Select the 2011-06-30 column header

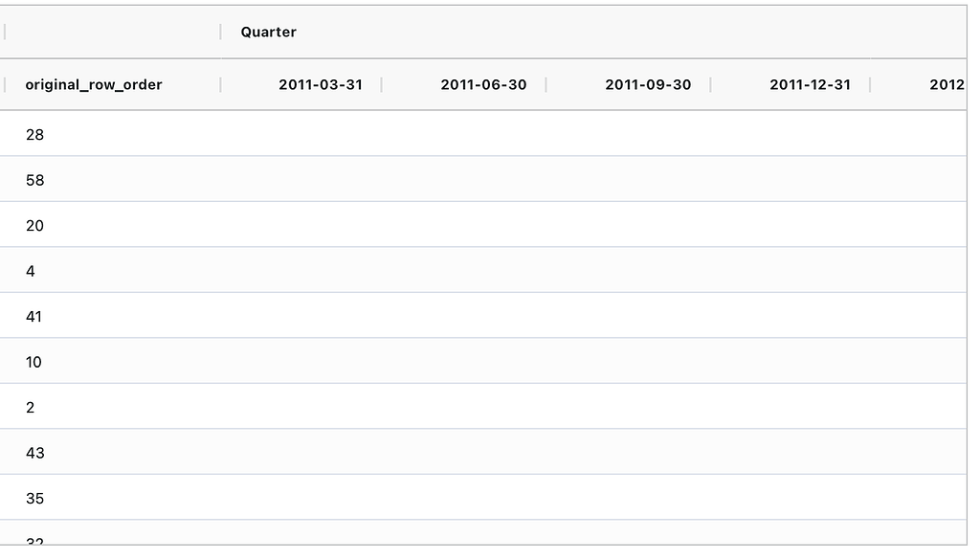click(483, 84)
